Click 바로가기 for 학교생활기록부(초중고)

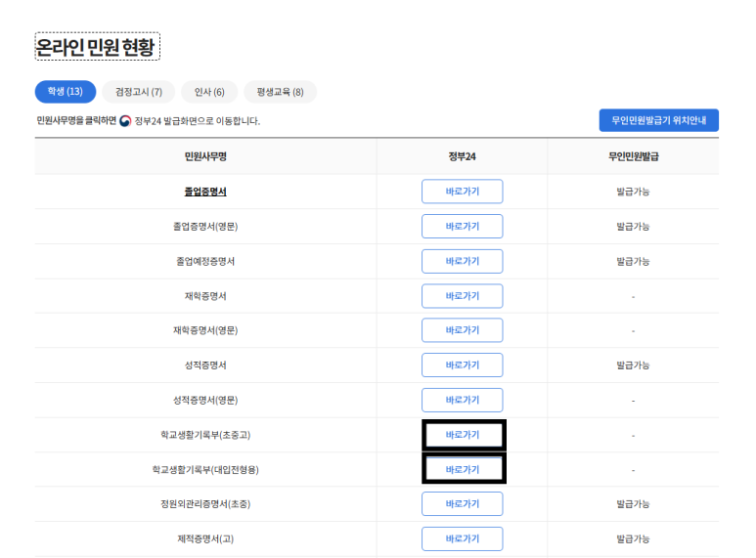464,435
